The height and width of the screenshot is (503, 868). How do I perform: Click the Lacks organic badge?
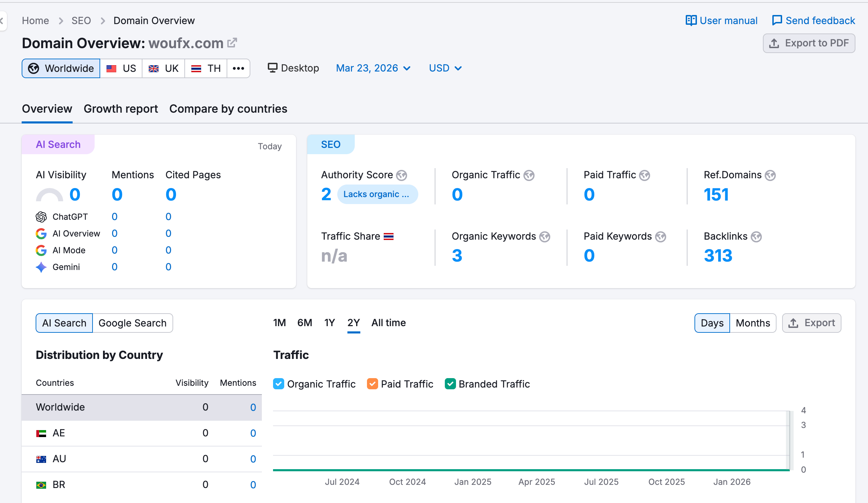pyautogui.click(x=377, y=194)
